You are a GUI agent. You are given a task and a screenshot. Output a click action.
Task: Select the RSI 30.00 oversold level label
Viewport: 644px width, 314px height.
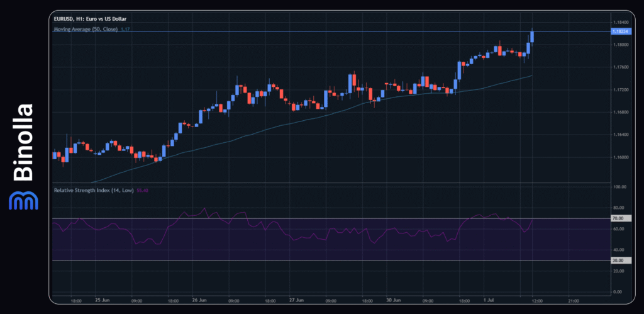click(617, 261)
